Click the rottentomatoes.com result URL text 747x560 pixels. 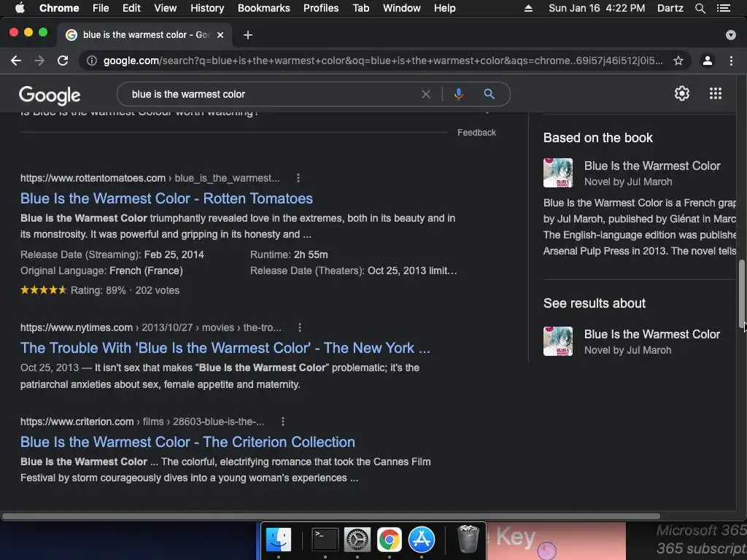(x=150, y=178)
